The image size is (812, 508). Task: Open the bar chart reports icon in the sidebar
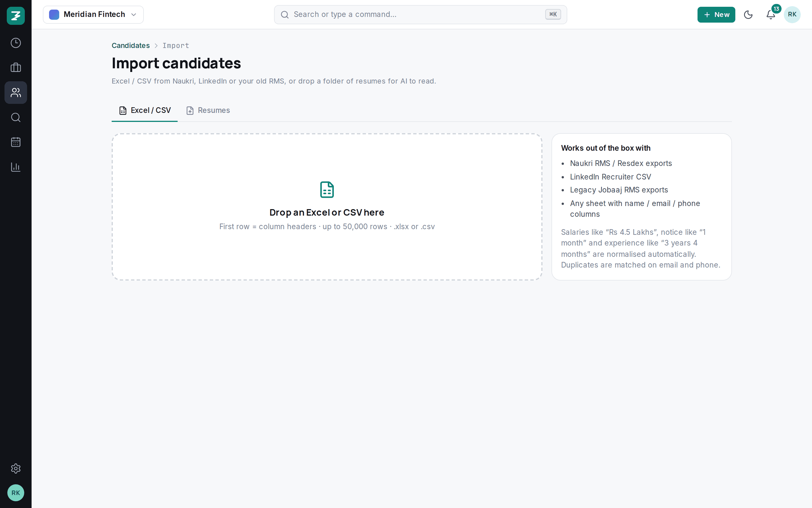(16, 167)
